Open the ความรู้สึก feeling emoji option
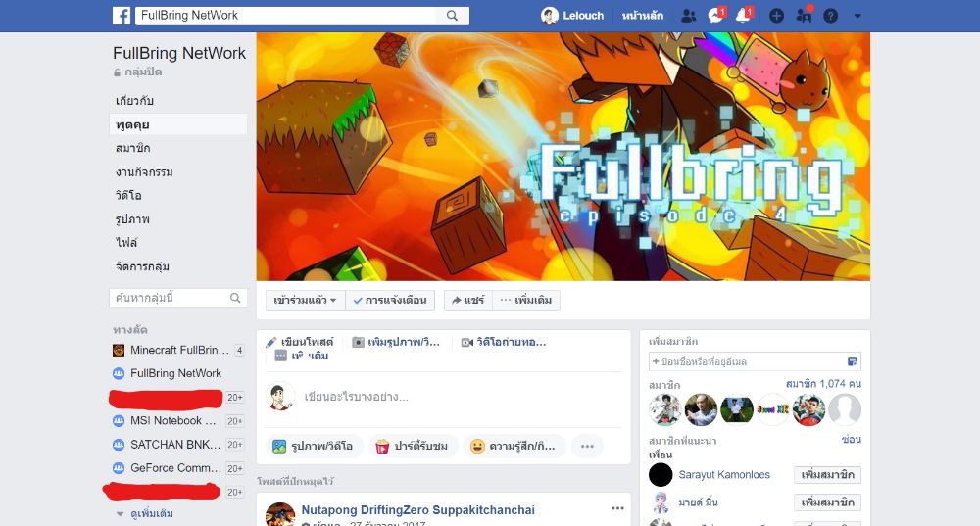 coord(514,446)
